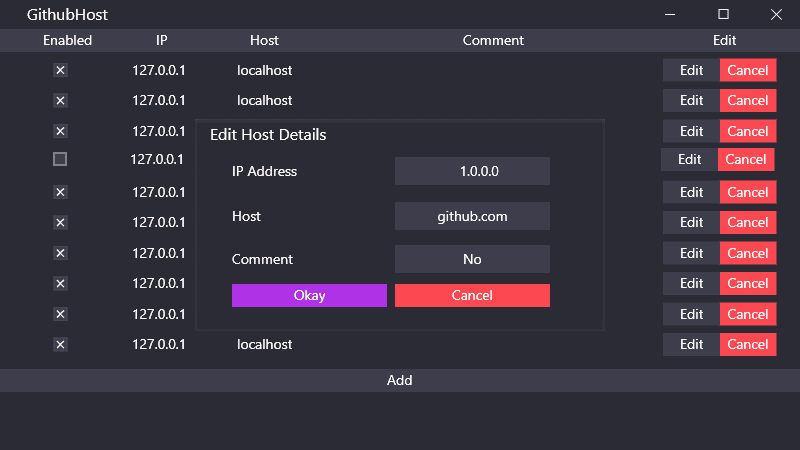Uncheck the Enabled checkbox in the first row
Viewport: 800px width, 450px height.
pos(60,70)
